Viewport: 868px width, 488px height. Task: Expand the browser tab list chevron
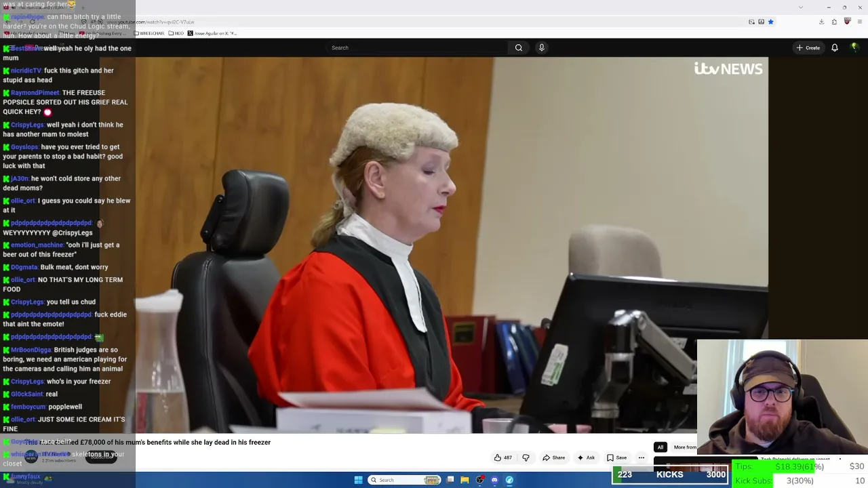click(801, 7)
